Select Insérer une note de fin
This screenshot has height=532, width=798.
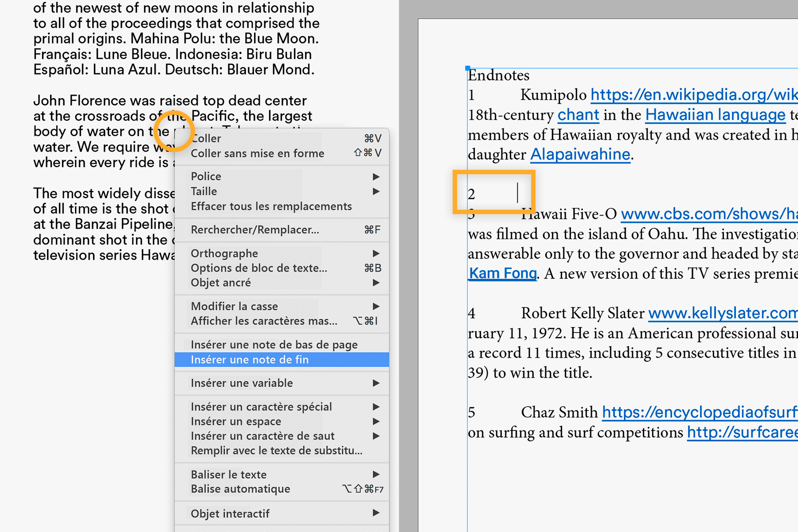(x=282, y=360)
